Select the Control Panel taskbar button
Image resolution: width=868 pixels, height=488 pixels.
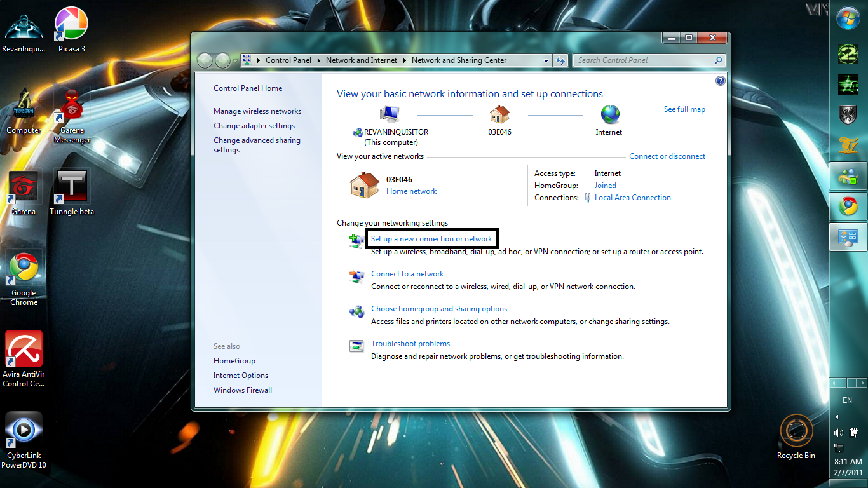tap(848, 237)
